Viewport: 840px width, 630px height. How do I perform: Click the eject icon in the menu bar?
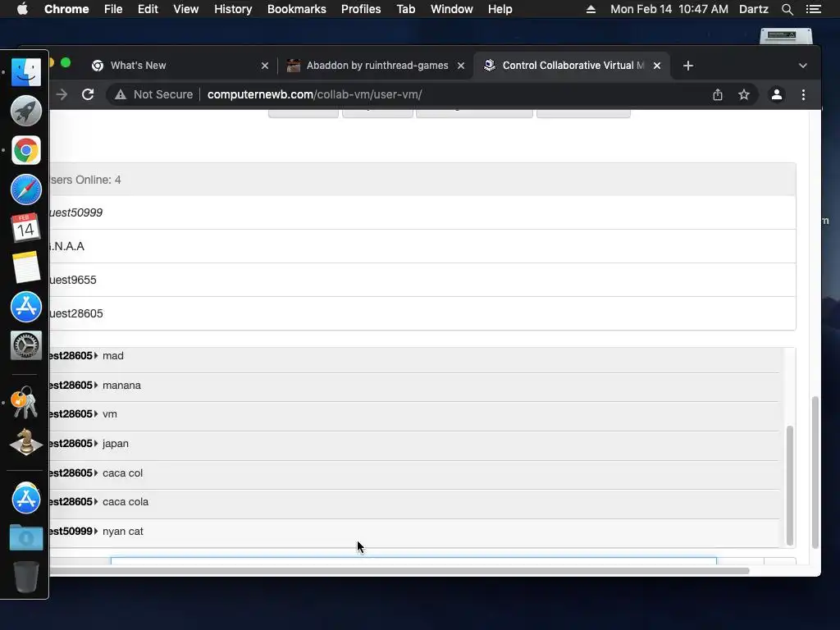(x=591, y=9)
